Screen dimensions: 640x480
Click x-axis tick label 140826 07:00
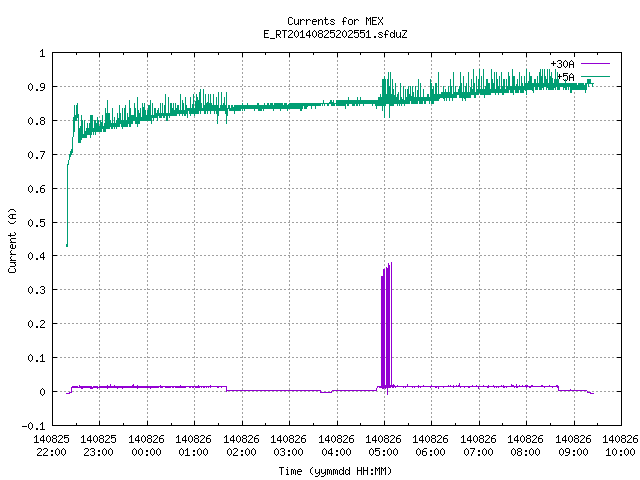478,446
